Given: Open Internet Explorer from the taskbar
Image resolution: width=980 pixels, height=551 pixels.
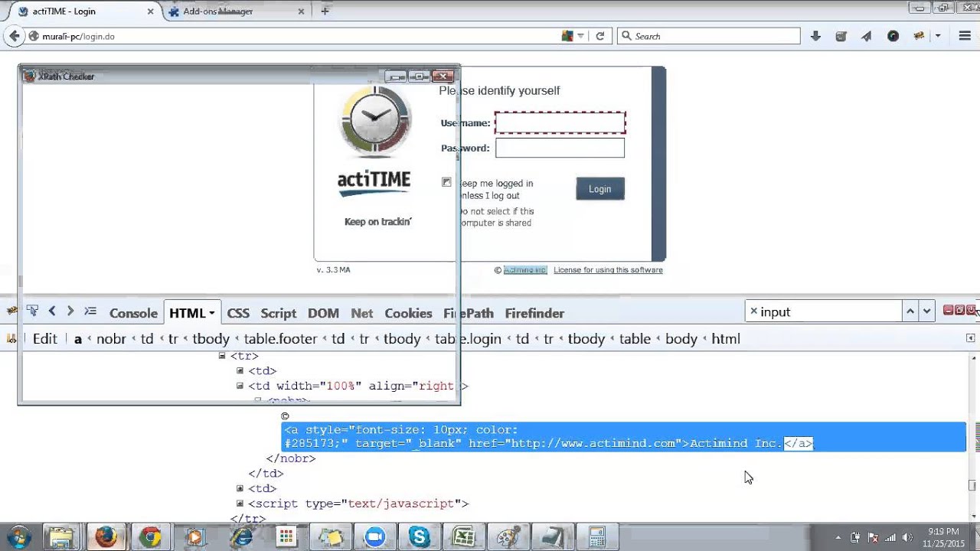Looking at the screenshot, I should [x=241, y=536].
